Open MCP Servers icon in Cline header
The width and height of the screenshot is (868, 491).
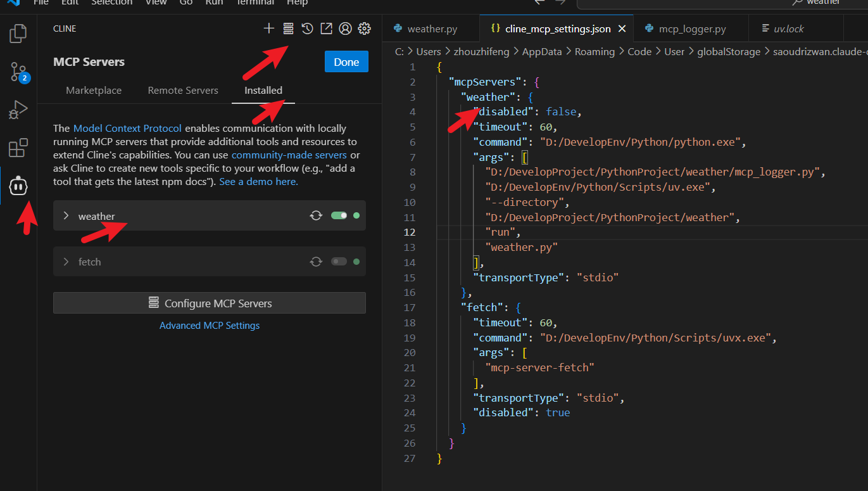pyautogui.click(x=288, y=29)
